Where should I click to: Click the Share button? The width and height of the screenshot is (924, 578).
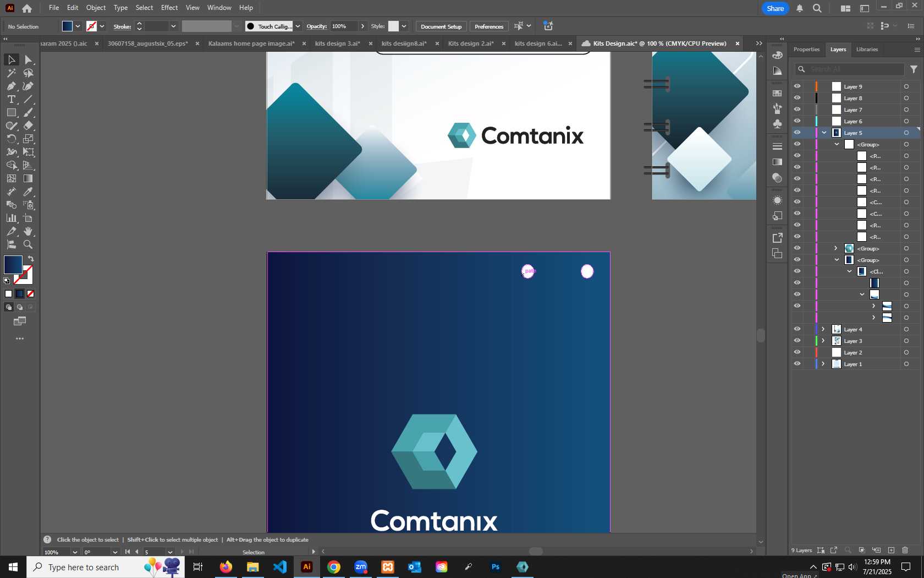pyautogui.click(x=776, y=8)
